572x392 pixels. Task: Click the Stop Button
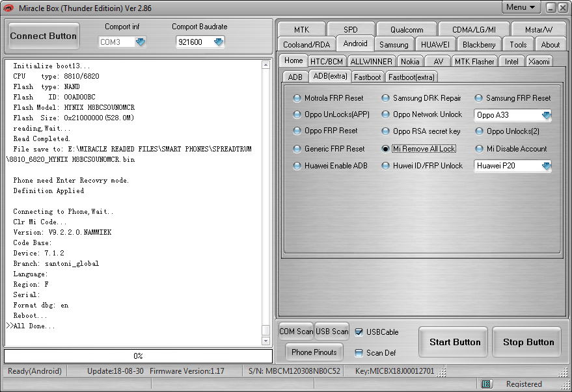[526, 342]
